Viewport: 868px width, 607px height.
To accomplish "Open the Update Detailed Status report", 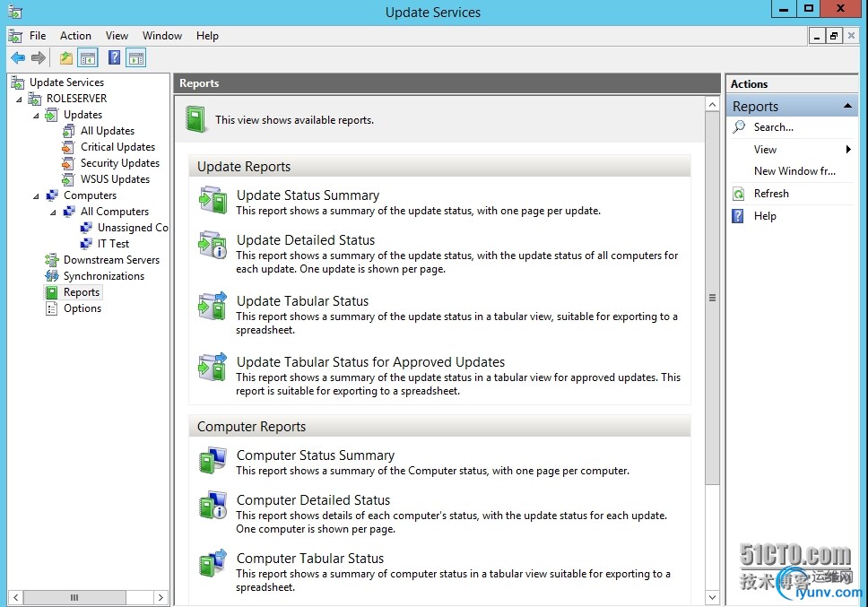I will [306, 240].
